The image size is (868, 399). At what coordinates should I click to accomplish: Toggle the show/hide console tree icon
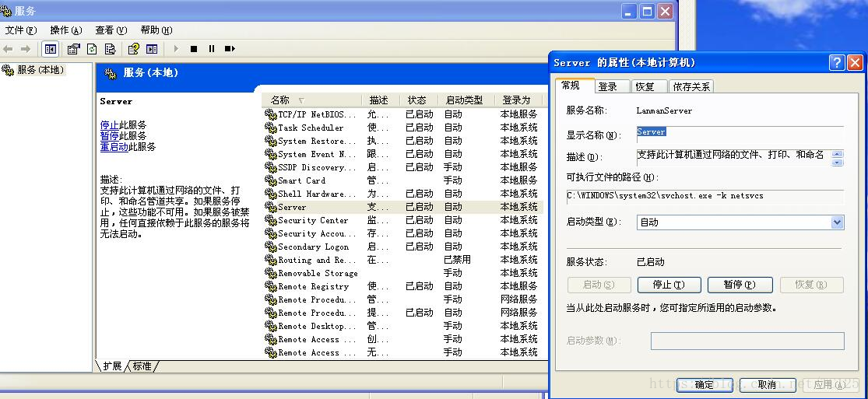coord(51,49)
